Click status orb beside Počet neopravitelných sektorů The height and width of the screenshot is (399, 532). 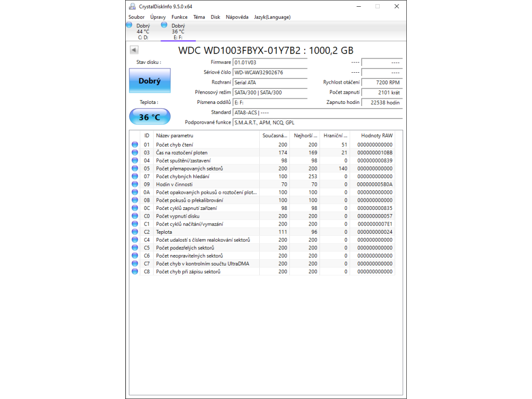pyautogui.click(x=135, y=256)
